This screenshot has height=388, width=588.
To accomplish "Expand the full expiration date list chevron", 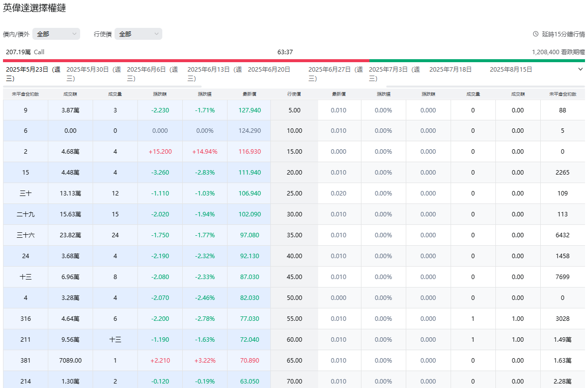I will click(580, 69).
